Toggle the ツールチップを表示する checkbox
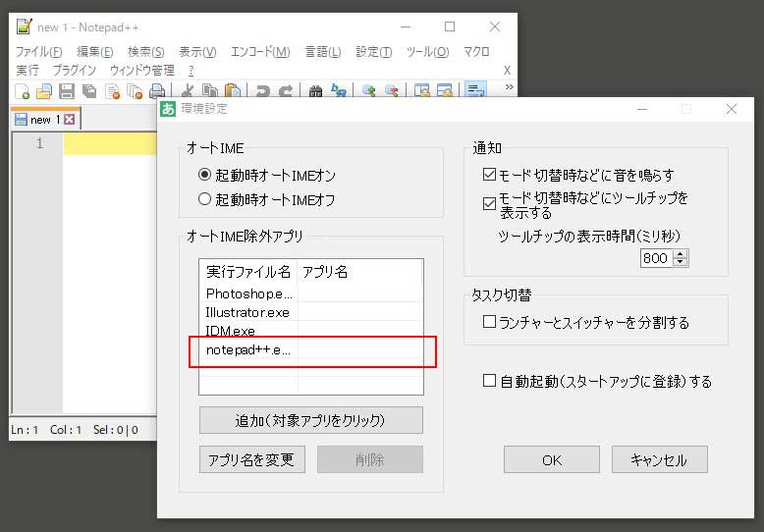764x532 pixels. [489, 203]
